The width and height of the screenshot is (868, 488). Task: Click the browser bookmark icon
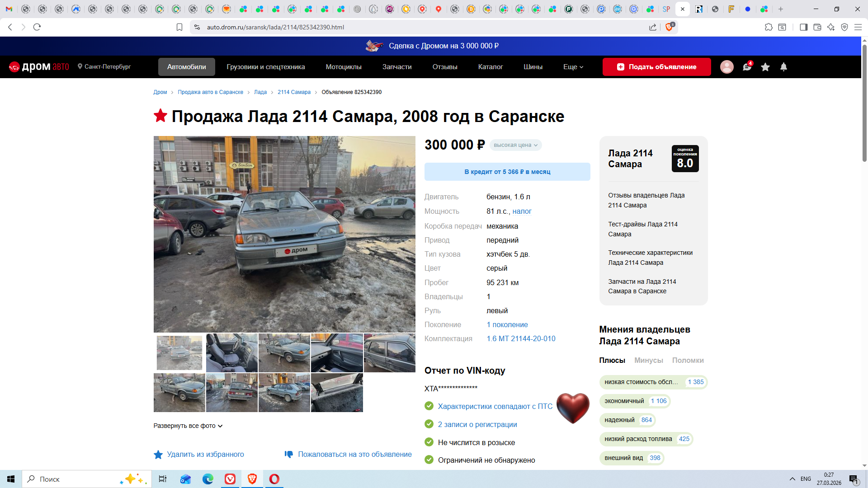click(179, 27)
